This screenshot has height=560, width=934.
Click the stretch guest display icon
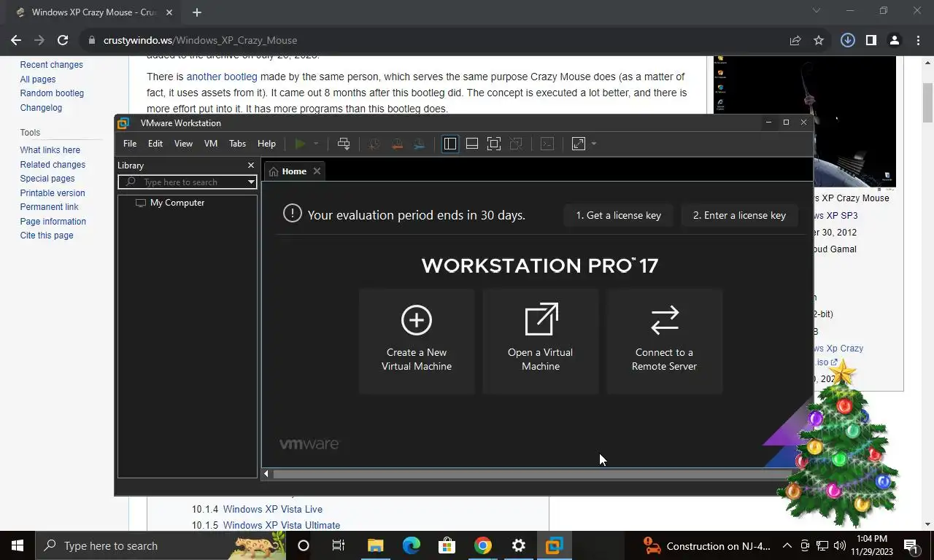(x=579, y=144)
